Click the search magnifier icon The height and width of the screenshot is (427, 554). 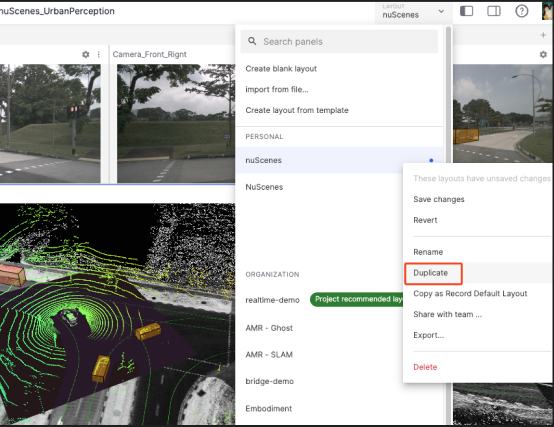click(252, 41)
